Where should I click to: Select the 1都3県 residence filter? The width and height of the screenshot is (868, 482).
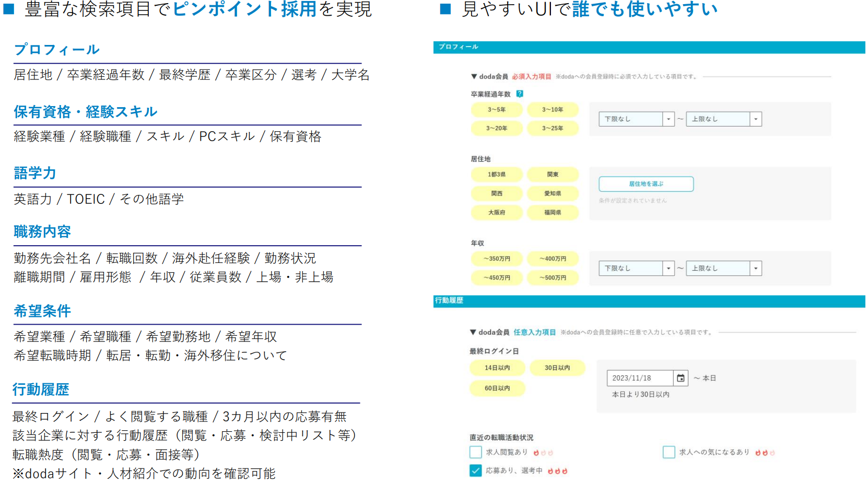(x=497, y=175)
